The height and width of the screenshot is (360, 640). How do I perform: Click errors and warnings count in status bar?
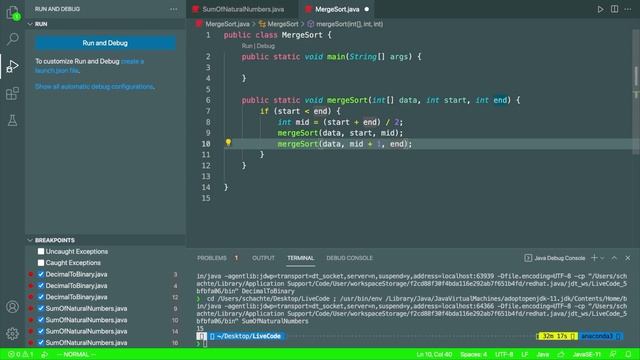20,354
